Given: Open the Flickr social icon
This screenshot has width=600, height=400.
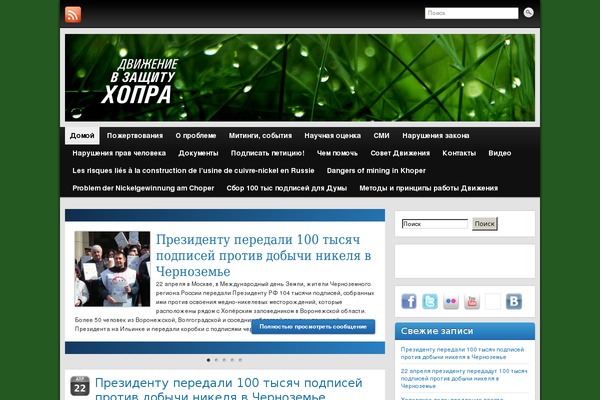Looking at the screenshot, I should (x=451, y=301).
